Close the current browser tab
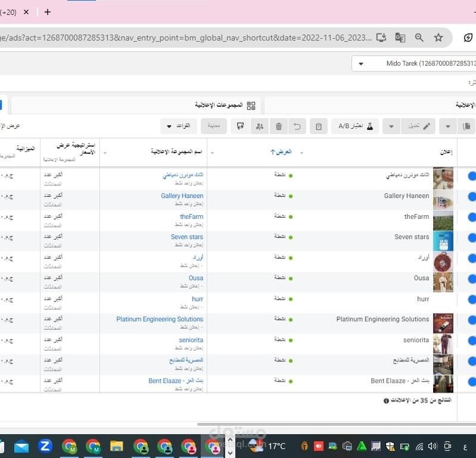 click(x=26, y=12)
